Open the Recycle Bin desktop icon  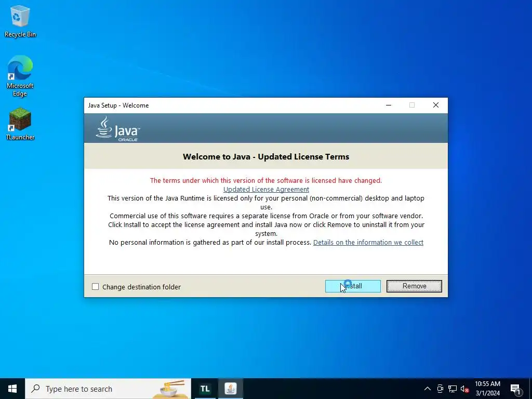coord(20,21)
